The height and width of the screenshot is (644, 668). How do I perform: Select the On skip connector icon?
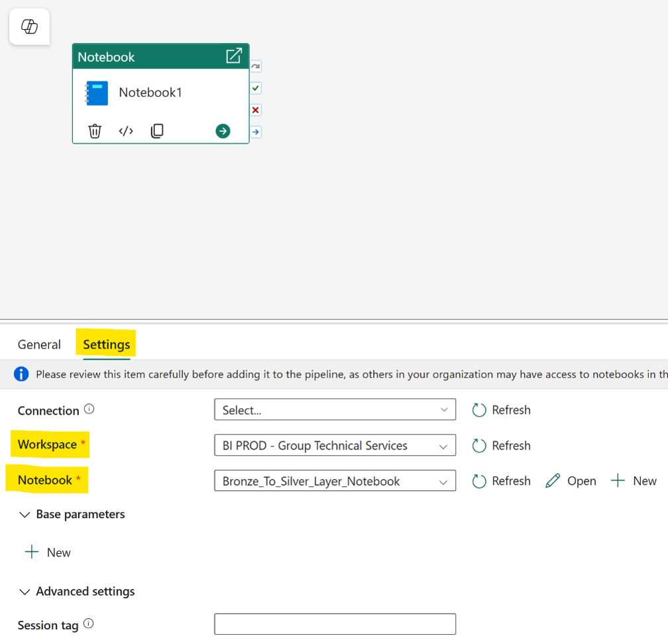point(256,66)
